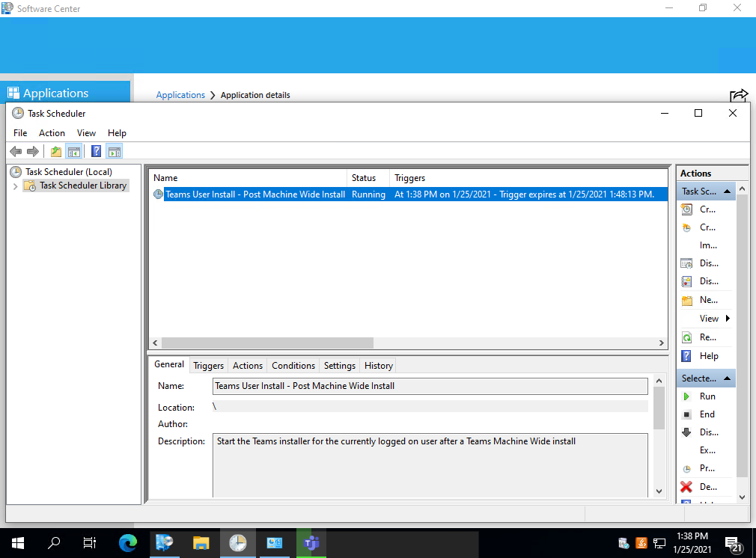Open the Microsoft Teams taskbar icon
The width and height of the screenshot is (756, 558).
[x=311, y=544]
